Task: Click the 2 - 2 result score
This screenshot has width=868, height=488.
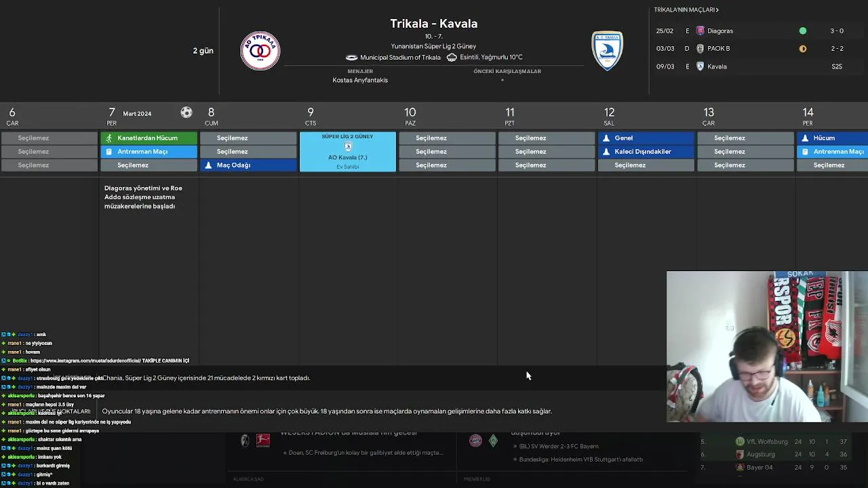Action: 837,49
